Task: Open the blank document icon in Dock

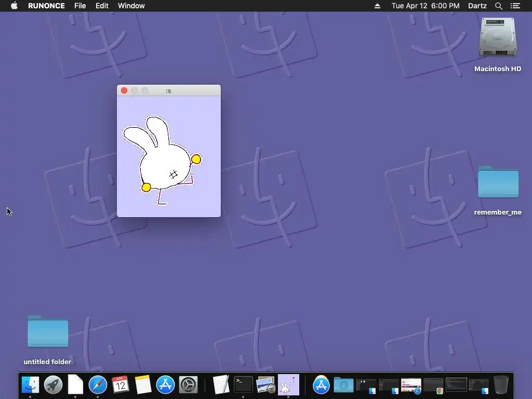Action: click(x=75, y=385)
